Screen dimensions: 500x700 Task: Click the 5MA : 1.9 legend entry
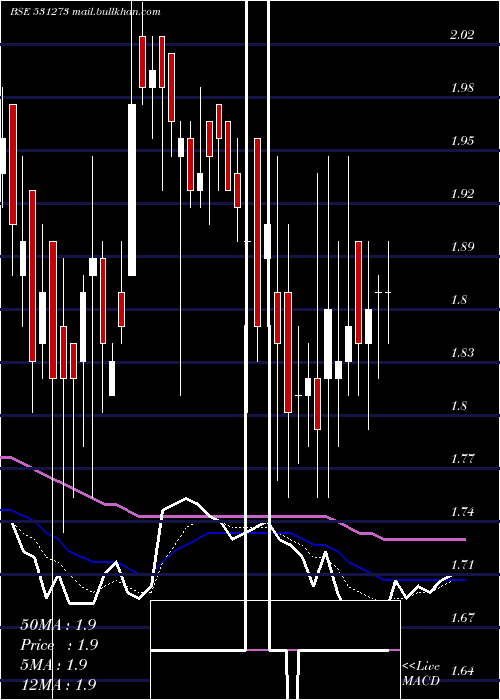pyautogui.click(x=54, y=665)
